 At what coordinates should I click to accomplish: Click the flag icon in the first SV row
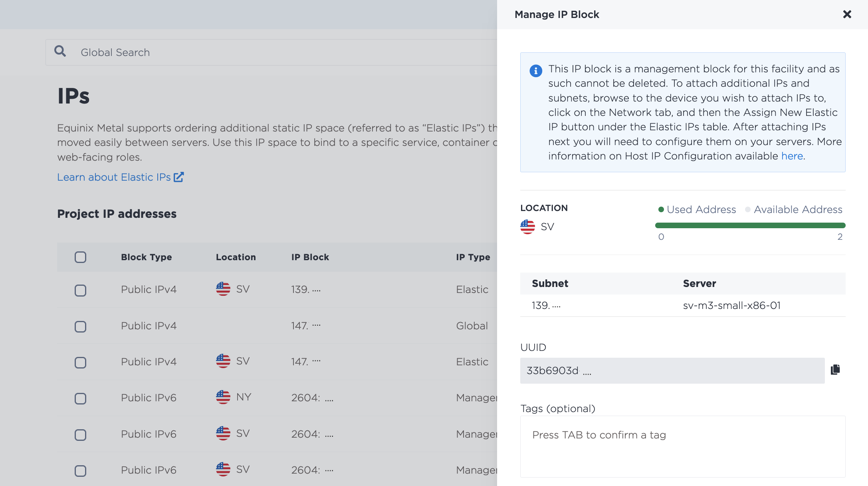[x=223, y=289]
